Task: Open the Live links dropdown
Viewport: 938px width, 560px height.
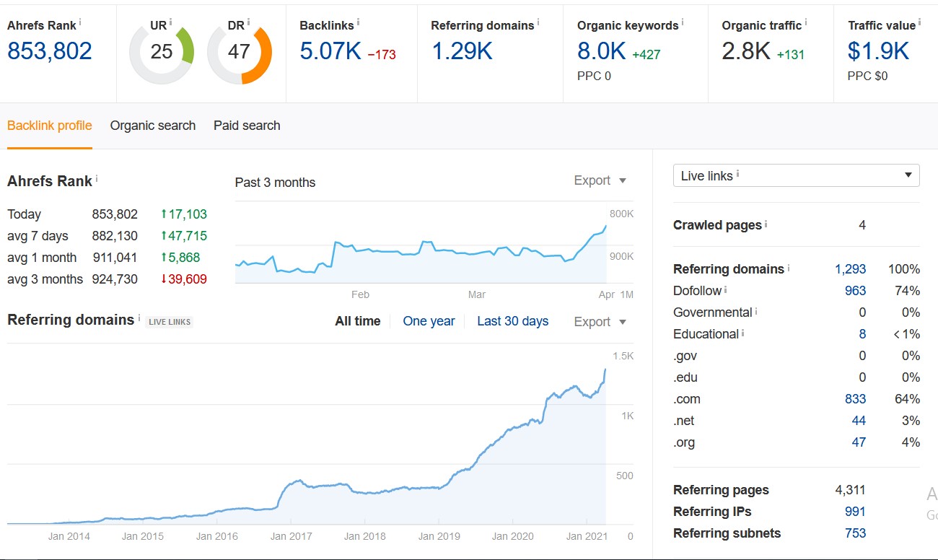Action: click(x=797, y=175)
